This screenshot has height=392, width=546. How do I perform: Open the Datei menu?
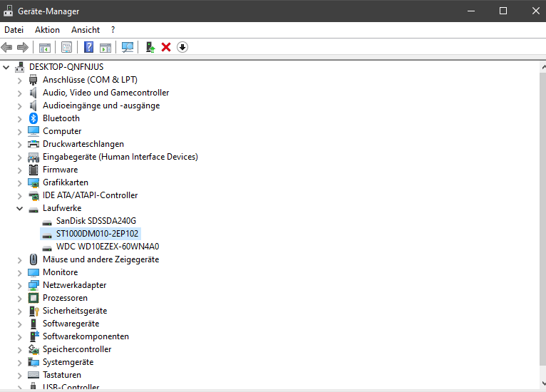click(x=14, y=30)
